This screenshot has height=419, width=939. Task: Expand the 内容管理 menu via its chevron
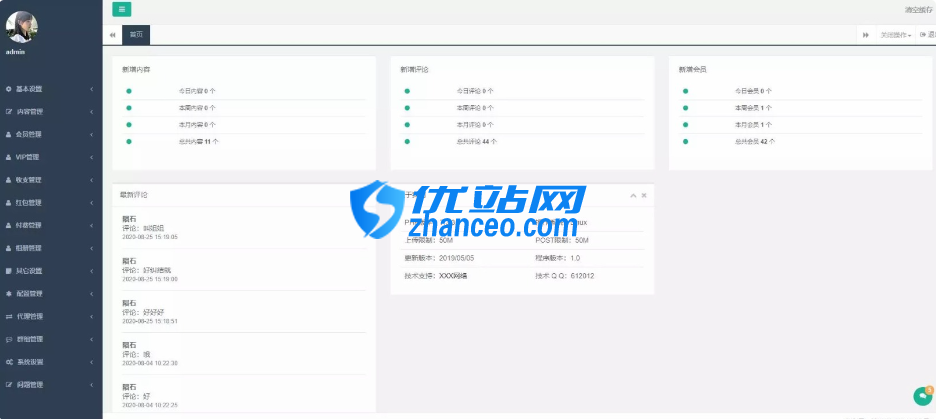click(92, 112)
